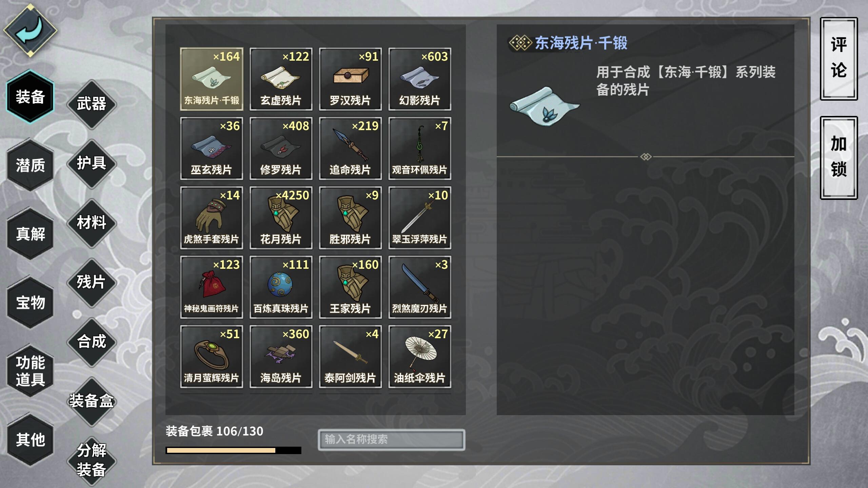
Task: Choose the 油纸伞残片 umbrella item
Action: click(x=420, y=357)
